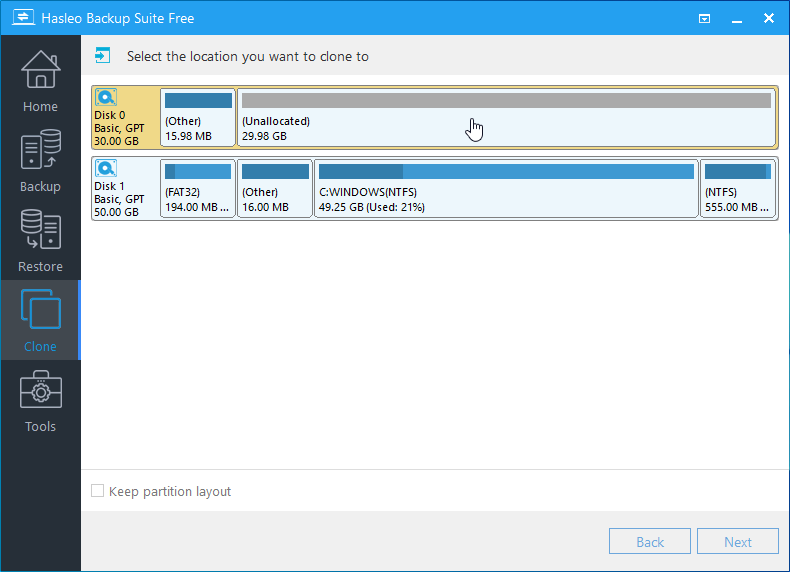This screenshot has height=572, width=790.
Task: Enable Keep partition layout checkbox
Action: (97, 491)
